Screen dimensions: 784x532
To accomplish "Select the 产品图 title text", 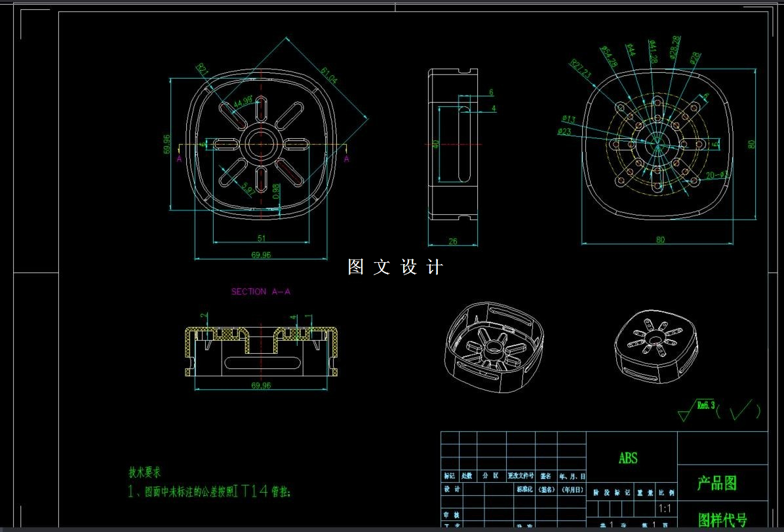I will coord(717,483).
